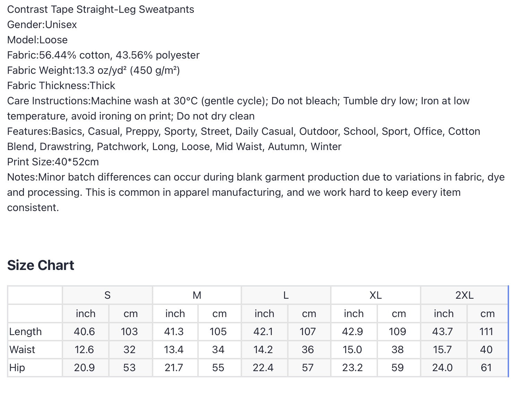Viewport: 516px width, 420px height.
Task: Click the Gender:Unisex line
Action: click(x=42, y=25)
